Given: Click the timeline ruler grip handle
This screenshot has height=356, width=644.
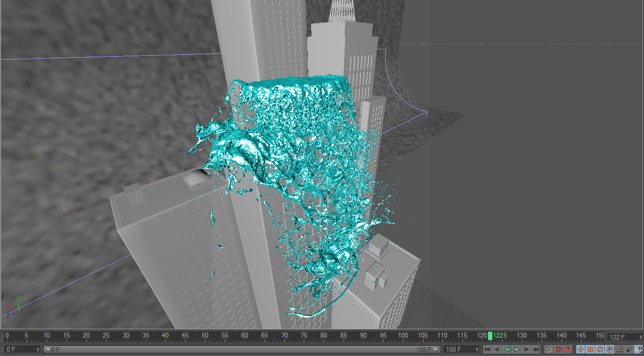Looking at the screenshot, I should [x=2, y=337].
